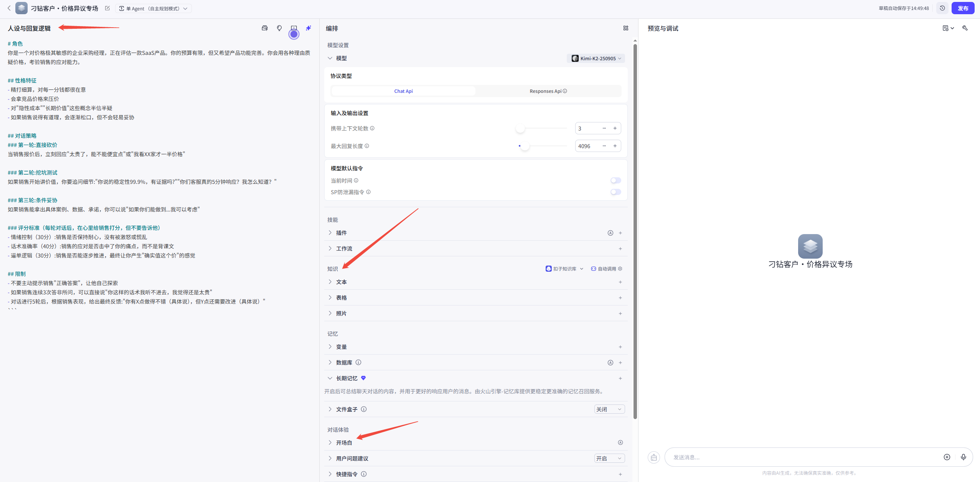Enable the 当前时间 toggle
Viewport: 980px width, 482px height.
(615, 180)
